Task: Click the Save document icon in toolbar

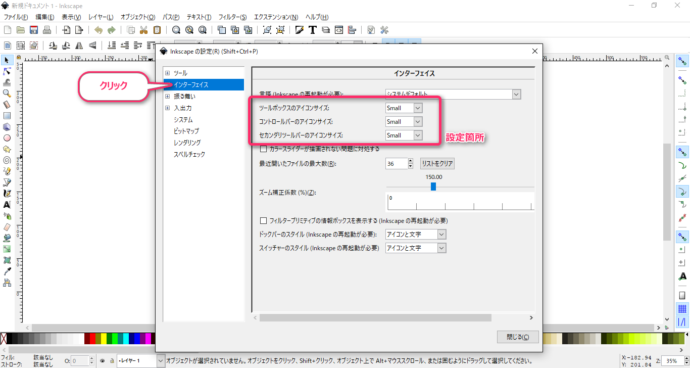Action: 33,30
